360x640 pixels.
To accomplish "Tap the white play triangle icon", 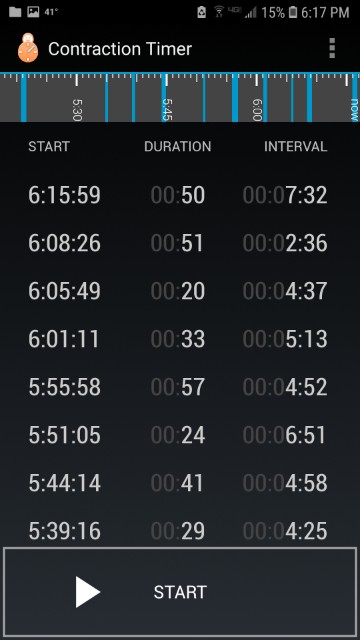I will [x=87, y=592].
